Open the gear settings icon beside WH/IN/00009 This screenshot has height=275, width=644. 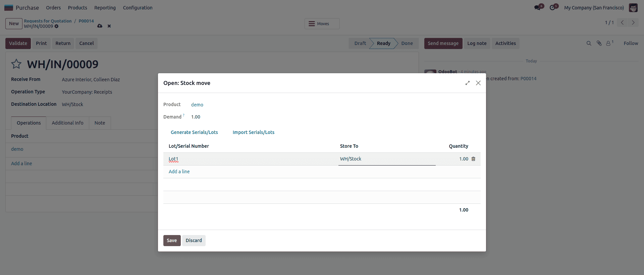56,26
